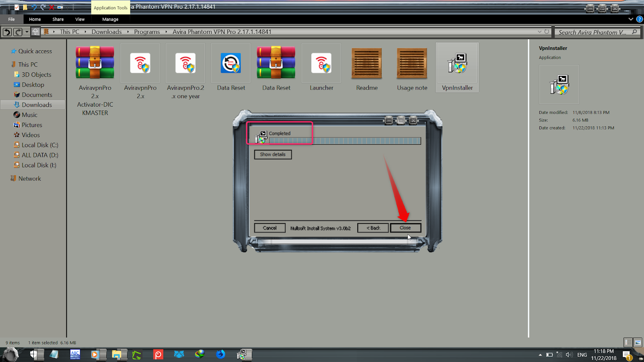Open Music in navigation pane
Viewport: 644px width, 362px height.
tap(29, 115)
